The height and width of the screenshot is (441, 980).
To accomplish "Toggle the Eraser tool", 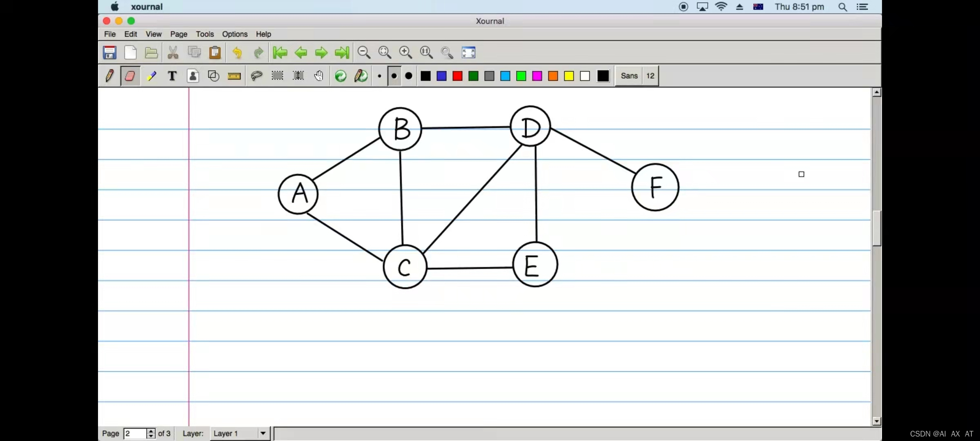I will click(130, 76).
